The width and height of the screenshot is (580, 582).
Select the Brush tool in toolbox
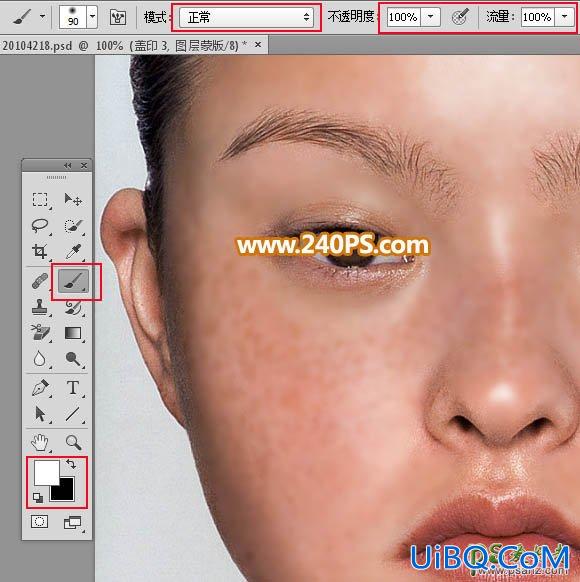click(73, 281)
